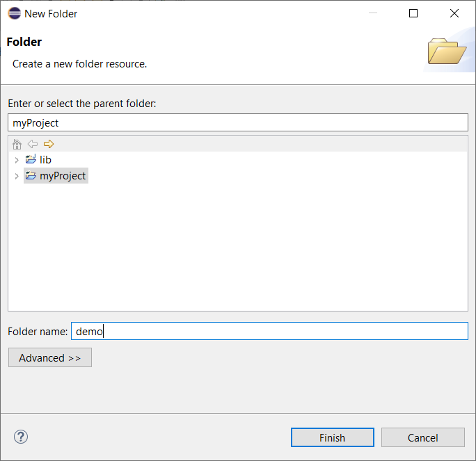Focus the parent folder text field
This screenshot has height=461, width=476.
[238, 122]
